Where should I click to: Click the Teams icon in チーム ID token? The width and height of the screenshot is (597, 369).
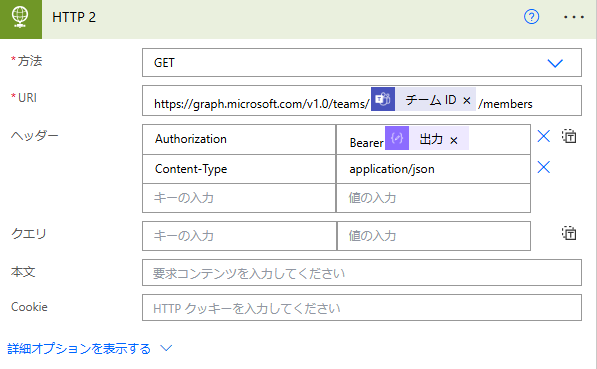point(383,99)
